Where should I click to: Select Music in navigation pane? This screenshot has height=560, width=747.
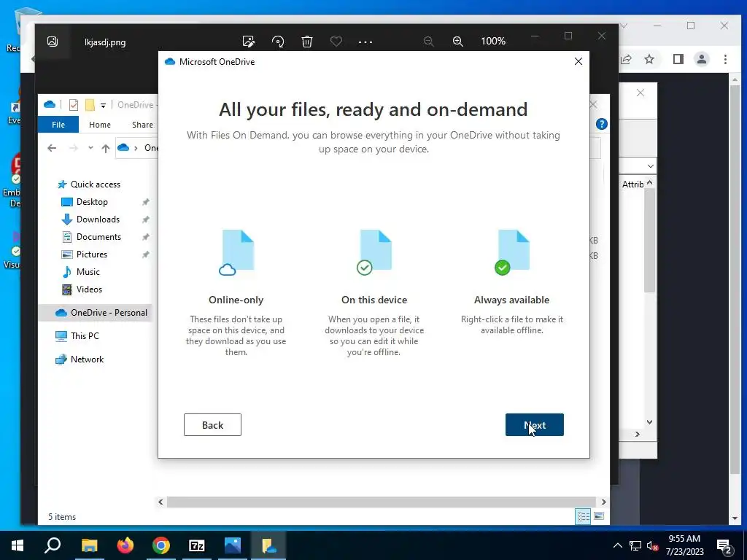88,272
